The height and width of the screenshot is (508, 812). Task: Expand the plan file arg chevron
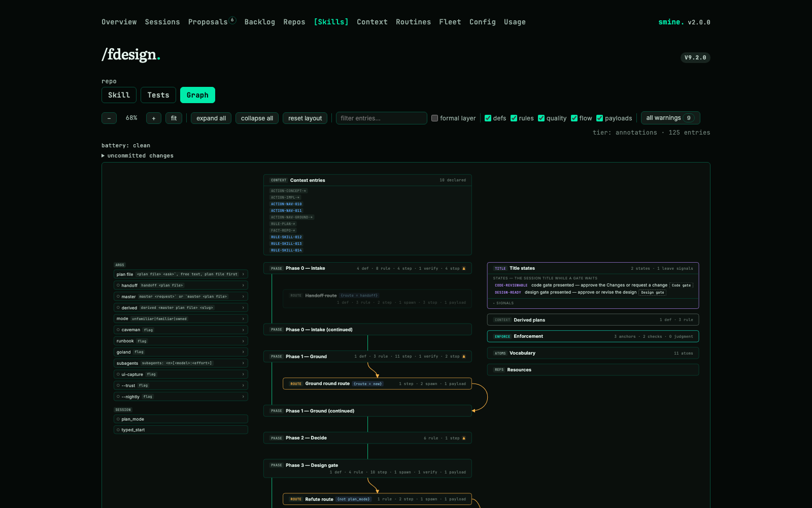click(x=243, y=274)
